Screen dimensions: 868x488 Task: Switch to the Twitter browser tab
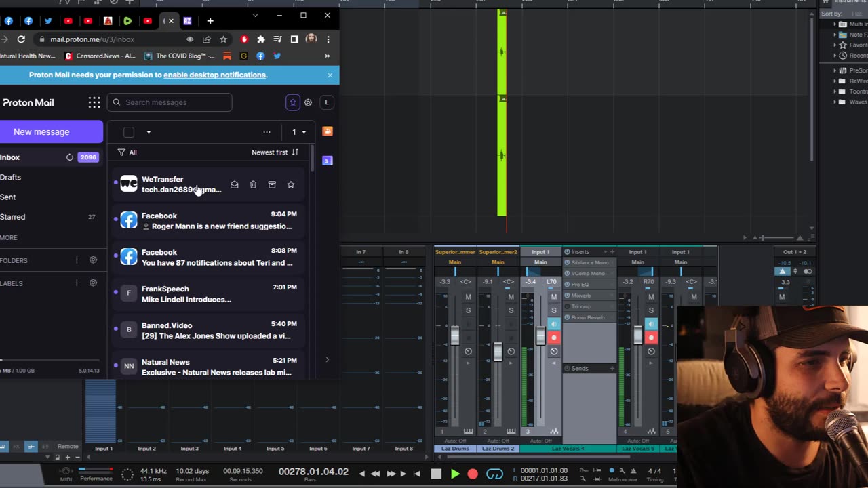[x=48, y=21]
